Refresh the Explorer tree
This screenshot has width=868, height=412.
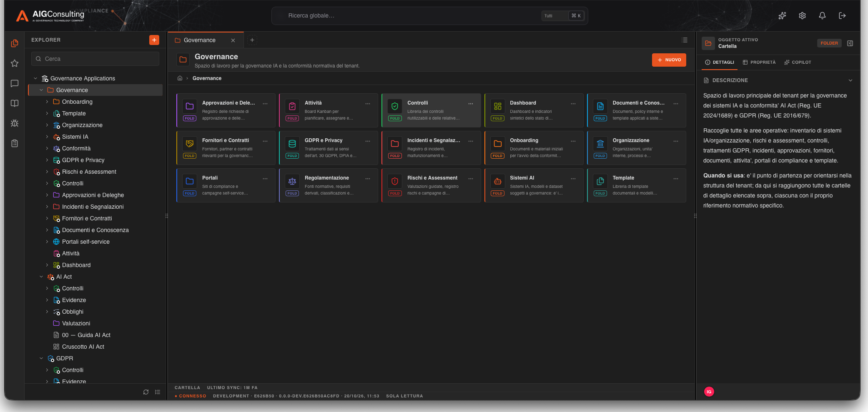146,392
